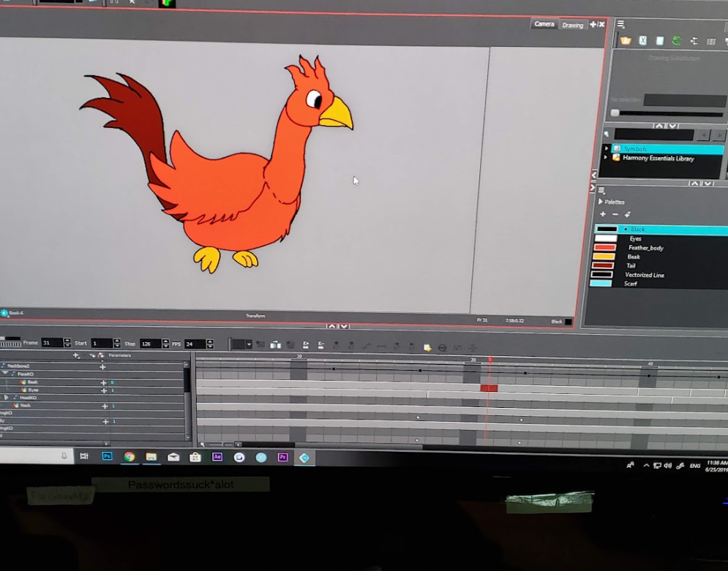
Task: Click the node hierarchy icon in Library toolbar
Action: [694, 41]
